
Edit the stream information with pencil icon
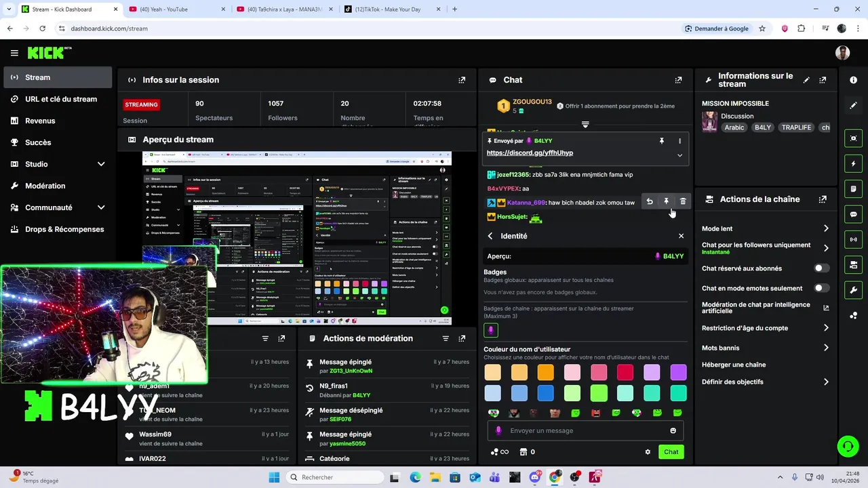pos(806,80)
